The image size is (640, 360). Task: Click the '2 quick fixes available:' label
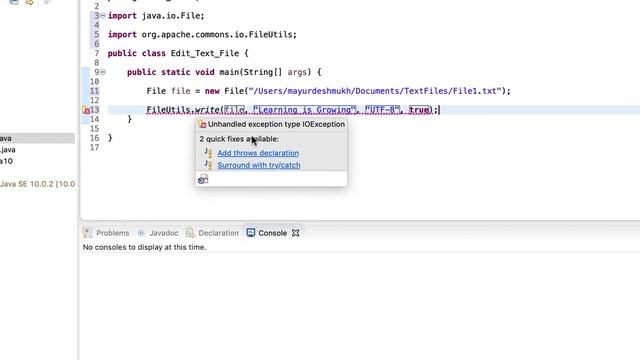239,139
